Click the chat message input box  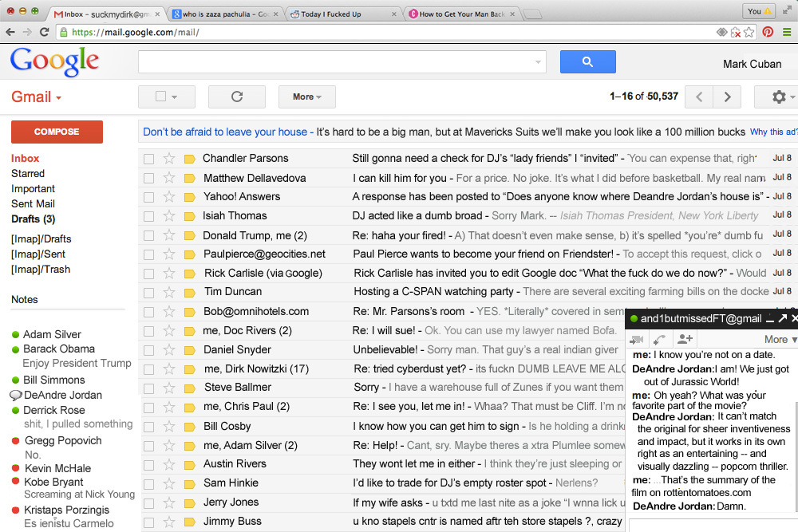pos(713,526)
